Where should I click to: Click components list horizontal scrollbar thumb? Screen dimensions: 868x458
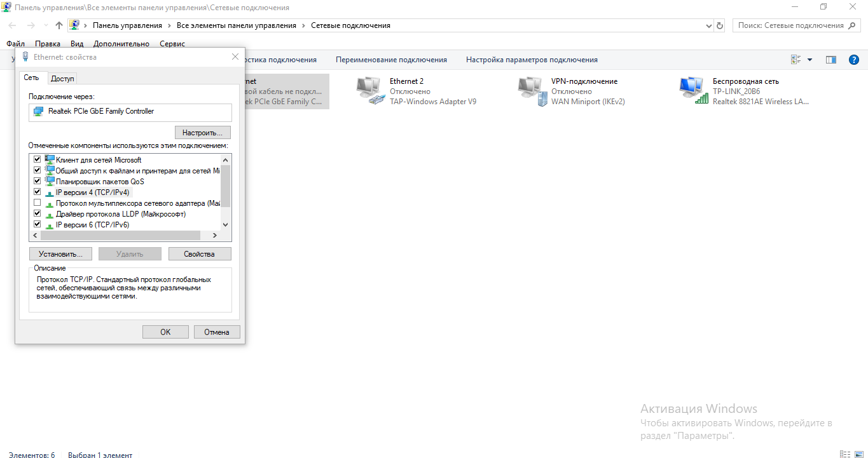[x=120, y=235]
